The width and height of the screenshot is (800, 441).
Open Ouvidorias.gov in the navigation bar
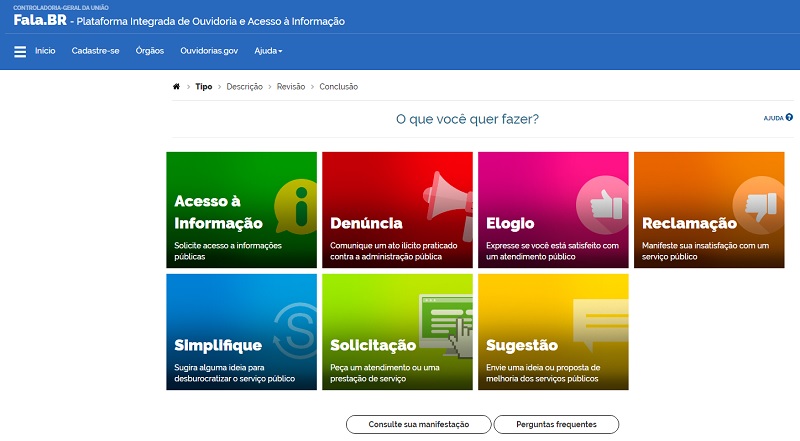209,51
